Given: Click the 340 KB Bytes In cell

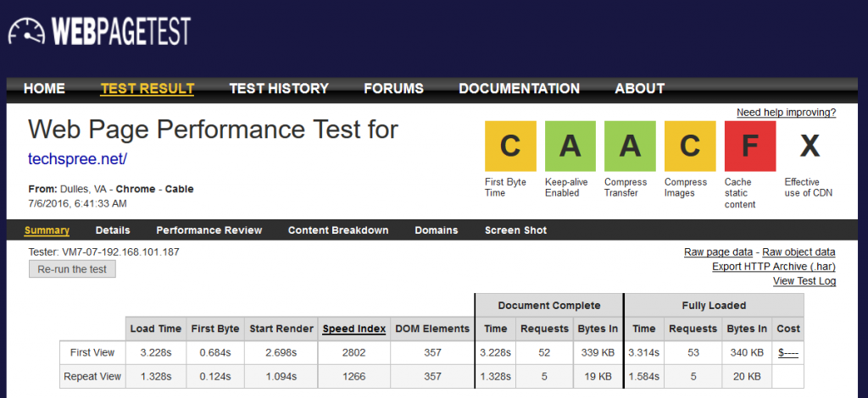Looking at the screenshot, I should tap(747, 352).
